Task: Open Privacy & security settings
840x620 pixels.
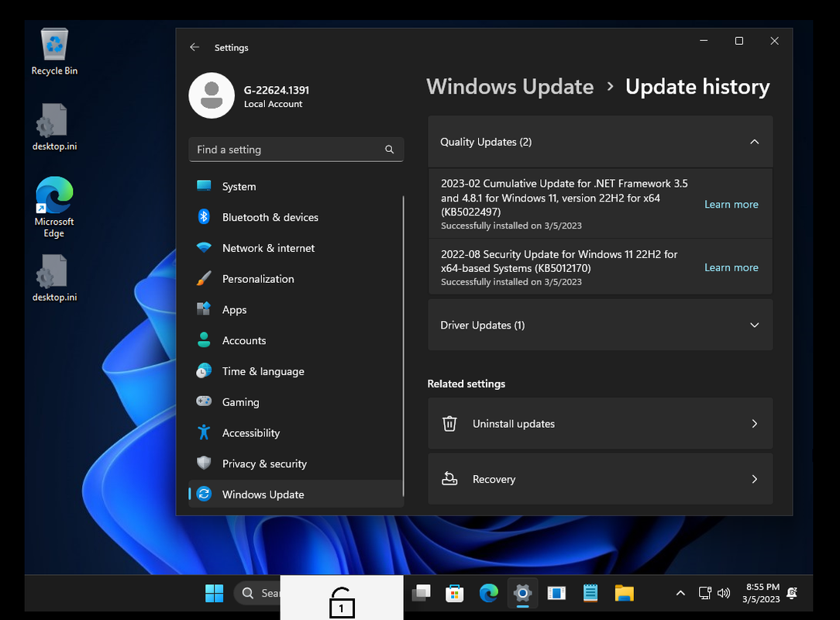Action: click(x=296, y=463)
